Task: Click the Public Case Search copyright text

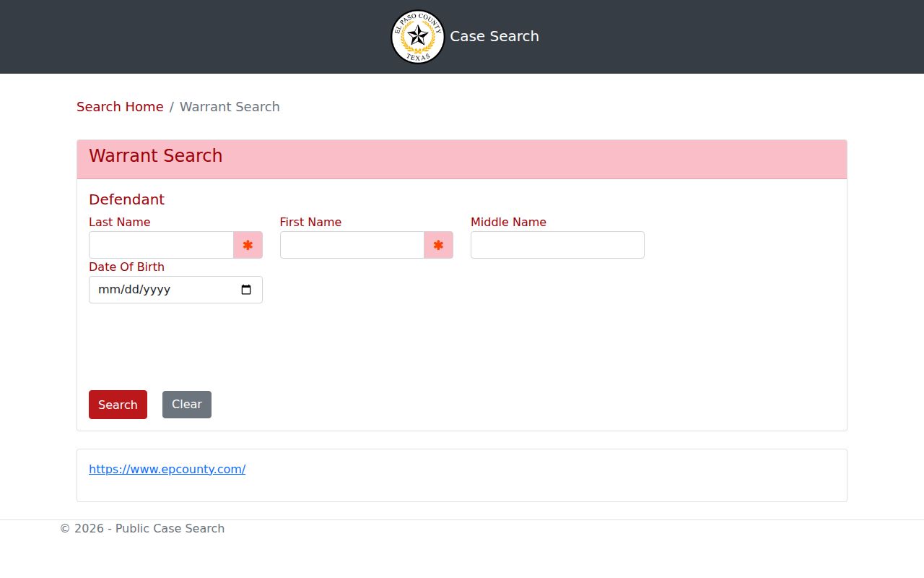Action: point(142,528)
